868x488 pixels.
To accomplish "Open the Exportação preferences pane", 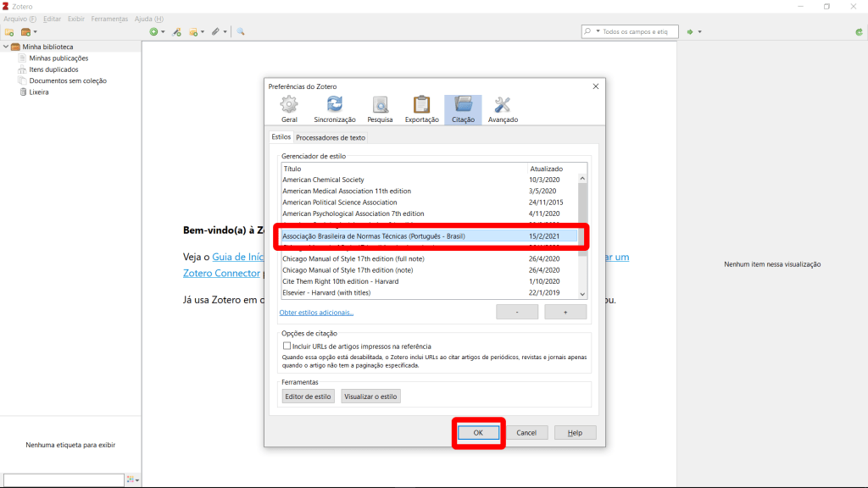I will pos(421,109).
